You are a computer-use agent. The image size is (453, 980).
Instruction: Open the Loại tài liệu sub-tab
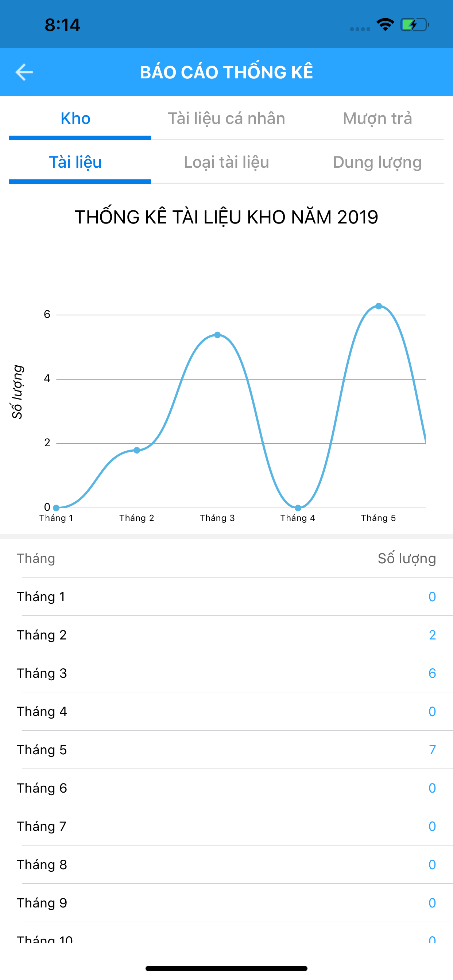coord(226,162)
